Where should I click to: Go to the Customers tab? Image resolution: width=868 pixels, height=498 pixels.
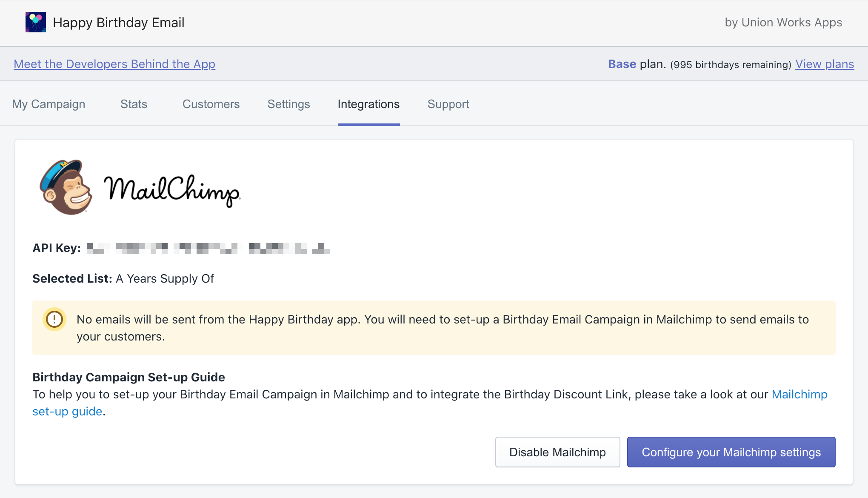click(x=211, y=104)
